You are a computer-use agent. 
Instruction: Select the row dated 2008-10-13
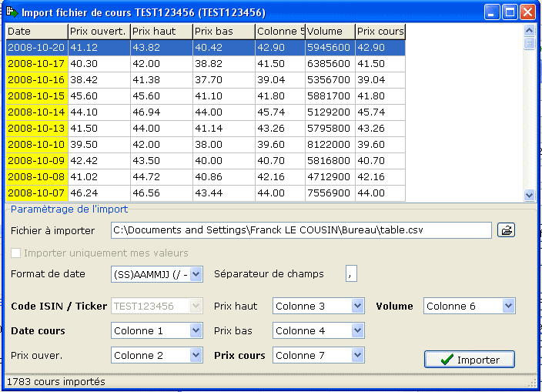(x=206, y=129)
